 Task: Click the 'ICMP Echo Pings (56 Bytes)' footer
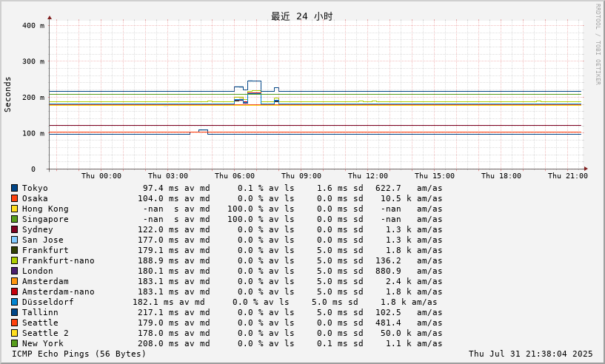click(79, 354)
